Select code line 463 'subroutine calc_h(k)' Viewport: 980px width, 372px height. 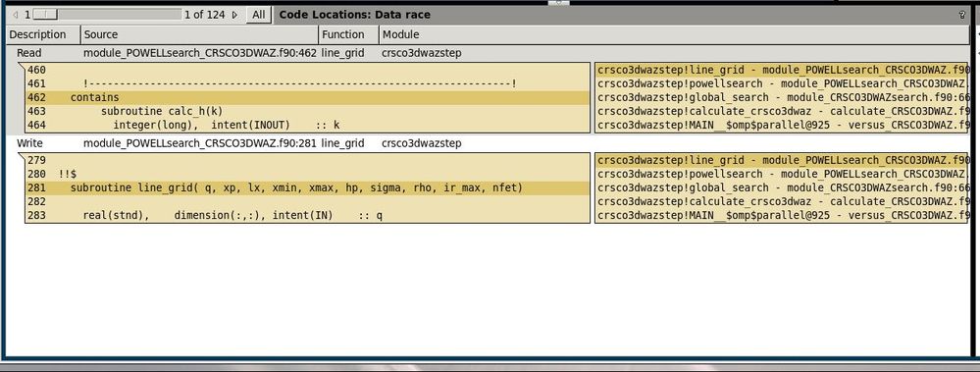pos(307,111)
